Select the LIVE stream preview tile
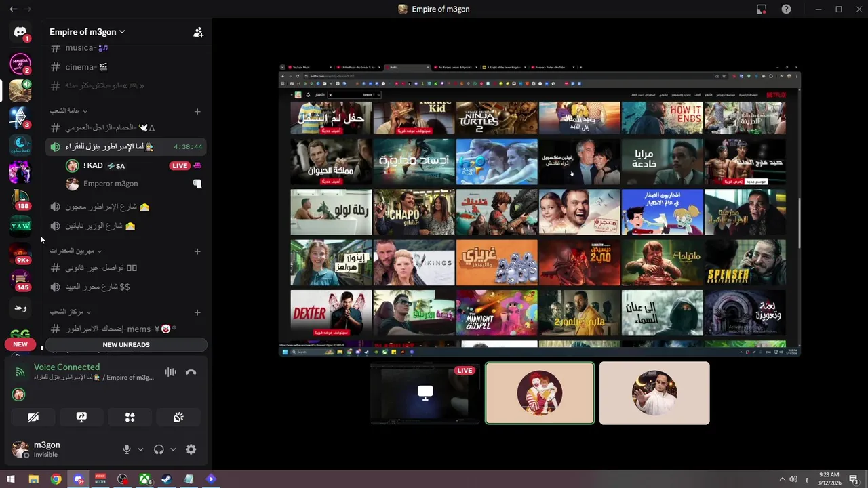 coord(425,393)
